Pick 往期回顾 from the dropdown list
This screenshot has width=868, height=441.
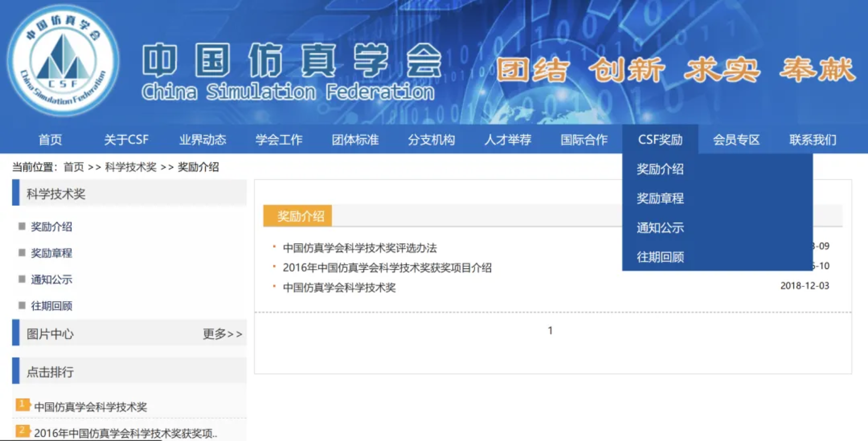(660, 258)
